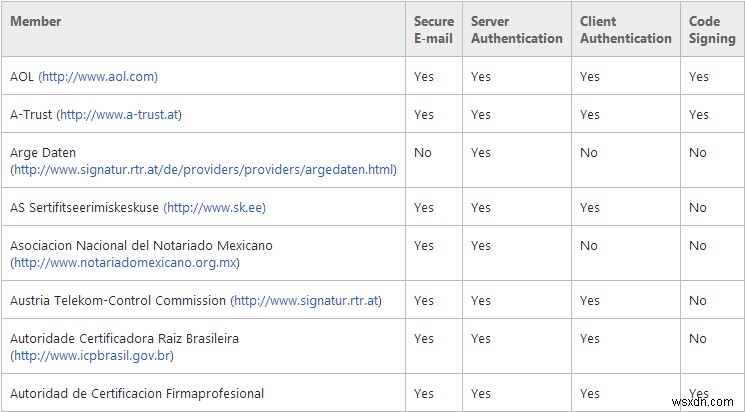Viewport: 745px width, 412px height.
Task: Open Austria Telekom-Control Commission's link
Action: point(306,300)
